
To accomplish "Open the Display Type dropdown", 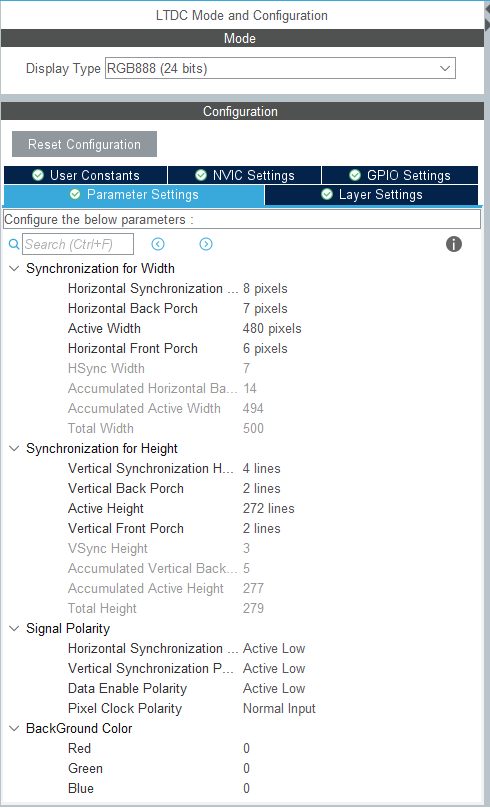I will 280,68.
